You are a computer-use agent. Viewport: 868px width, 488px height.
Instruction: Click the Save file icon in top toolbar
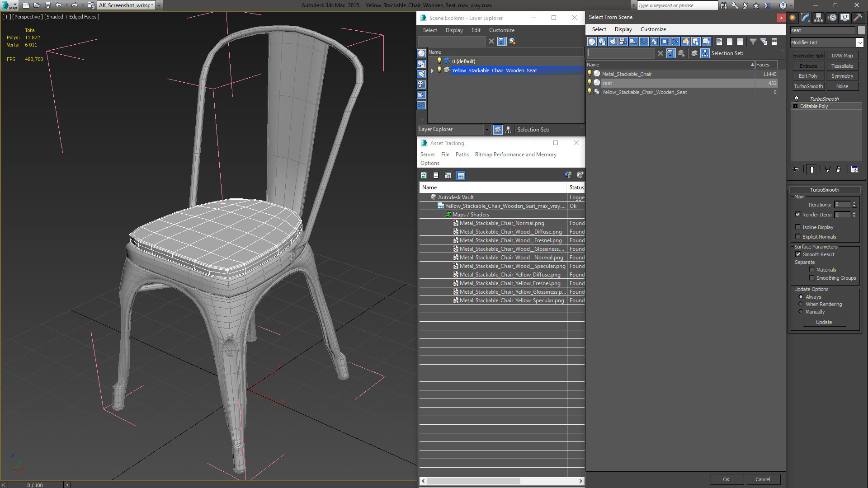(48, 5)
